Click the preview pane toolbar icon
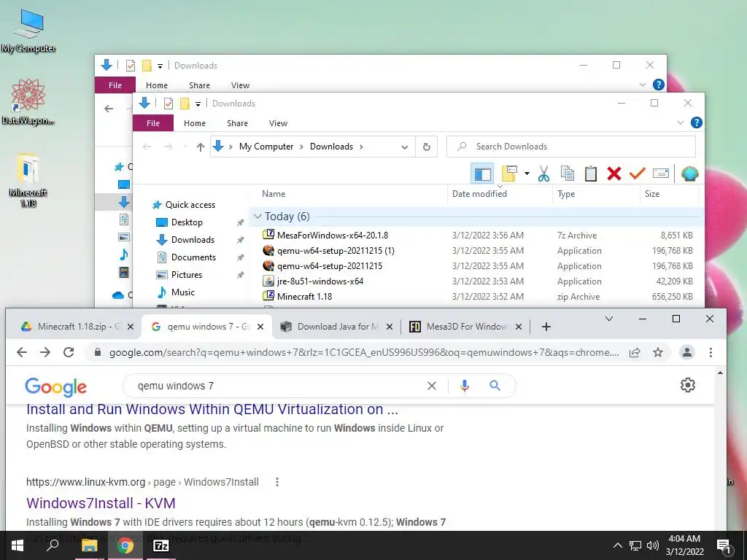The width and height of the screenshot is (747, 560). [482, 174]
